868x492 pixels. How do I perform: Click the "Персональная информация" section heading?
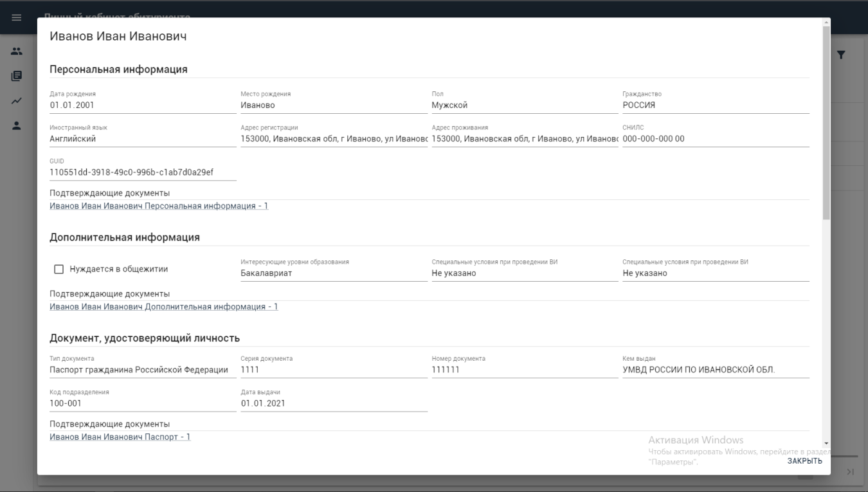[118, 69]
